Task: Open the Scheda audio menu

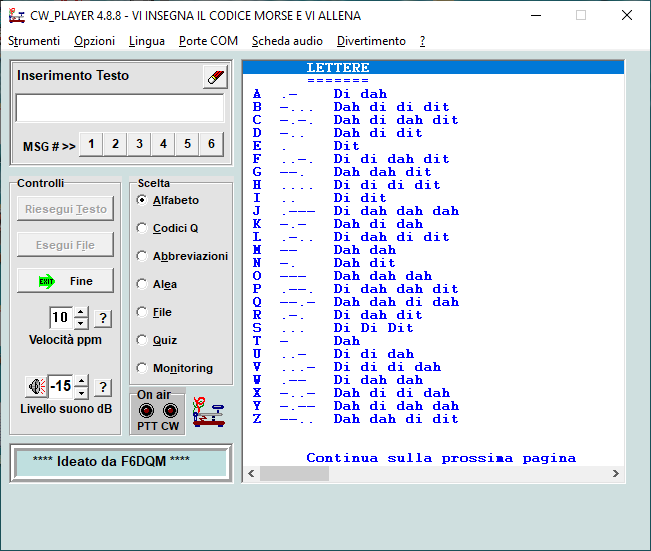Action: pyautogui.click(x=287, y=41)
